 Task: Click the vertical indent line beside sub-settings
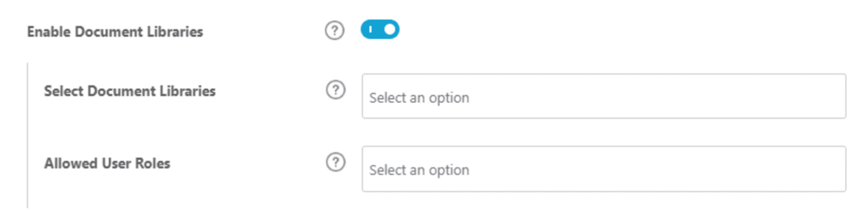(27, 136)
